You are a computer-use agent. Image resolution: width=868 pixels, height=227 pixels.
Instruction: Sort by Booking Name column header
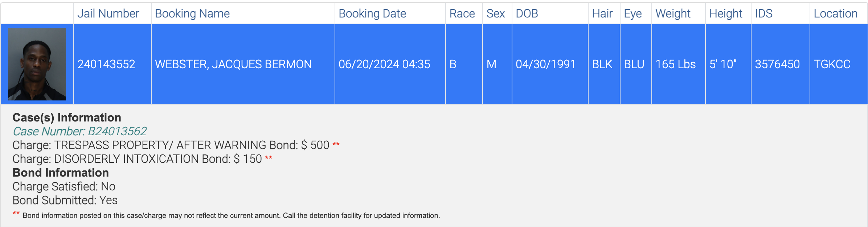(x=192, y=13)
